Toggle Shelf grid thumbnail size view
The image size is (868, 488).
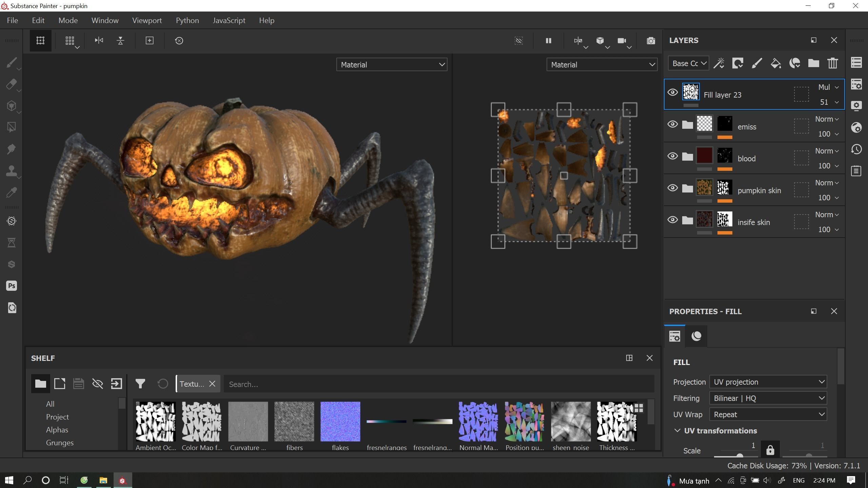click(x=639, y=408)
